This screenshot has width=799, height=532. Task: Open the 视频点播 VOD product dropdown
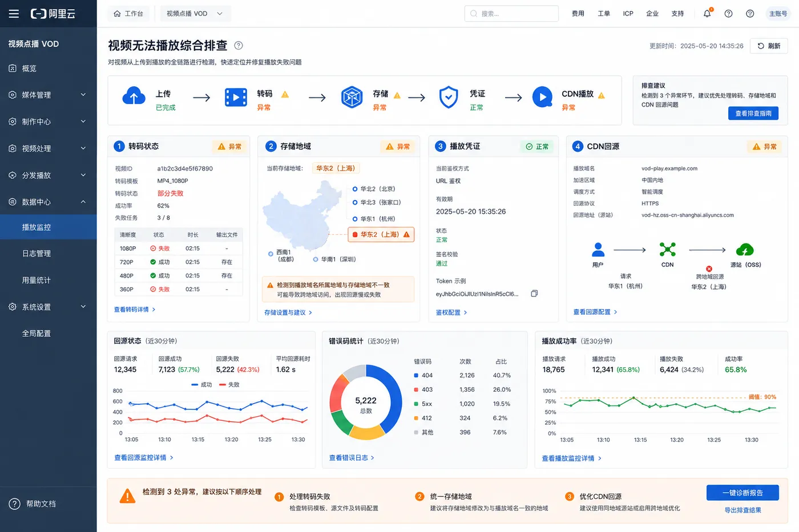tap(195, 14)
